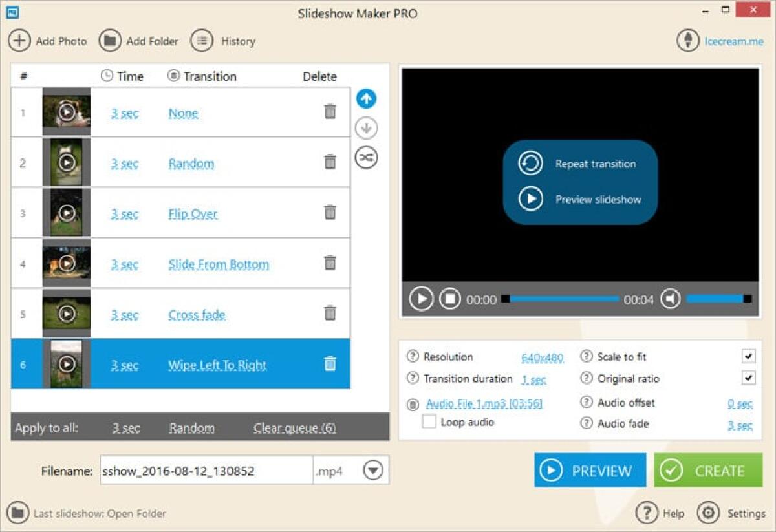Enable Loop audio
Screen dimensions: 776x532
(x=429, y=422)
